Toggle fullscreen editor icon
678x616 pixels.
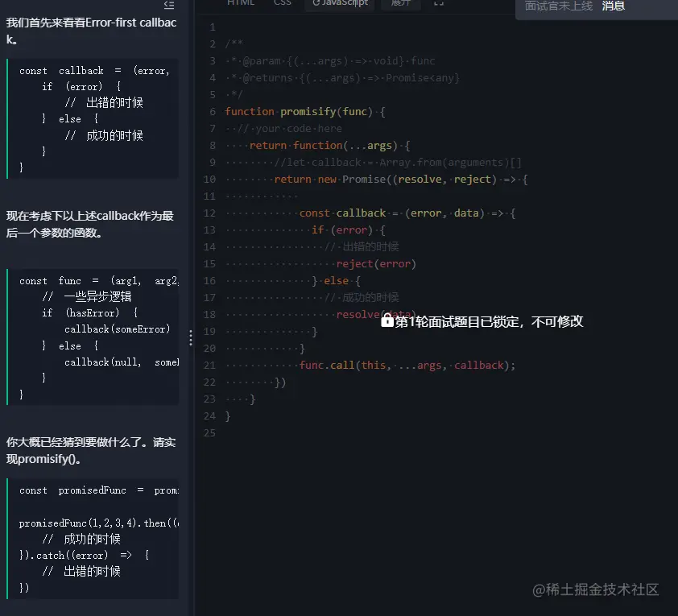click(439, 3)
